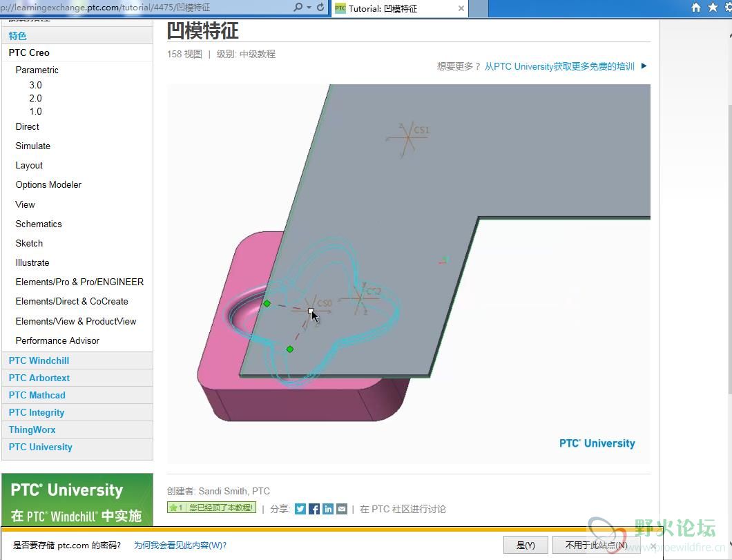The width and height of the screenshot is (732, 560).
Task: Select the Tutorial 凹模特征 browser tab
Action: pyautogui.click(x=400, y=8)
